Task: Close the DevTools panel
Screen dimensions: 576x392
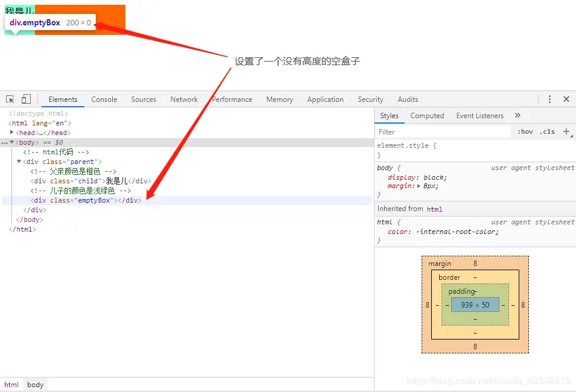Action: pos(566,99)
